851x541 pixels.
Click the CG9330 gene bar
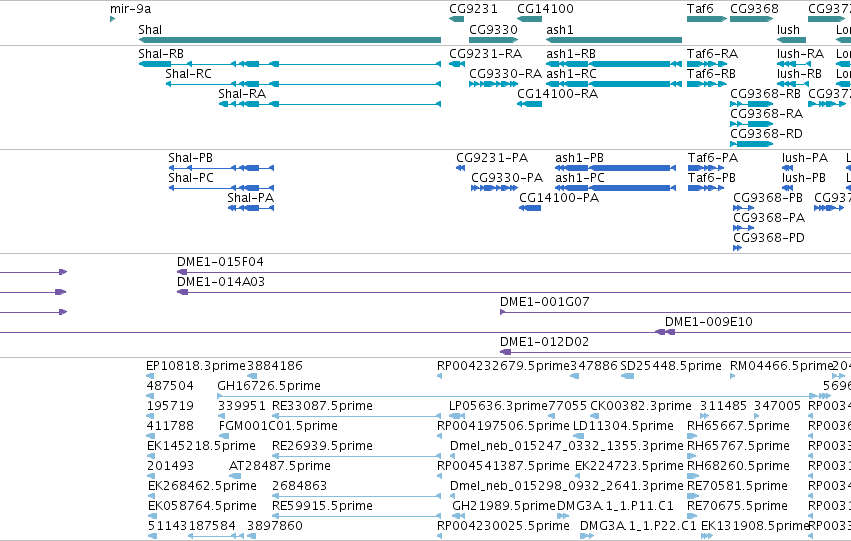pos(493,40)
